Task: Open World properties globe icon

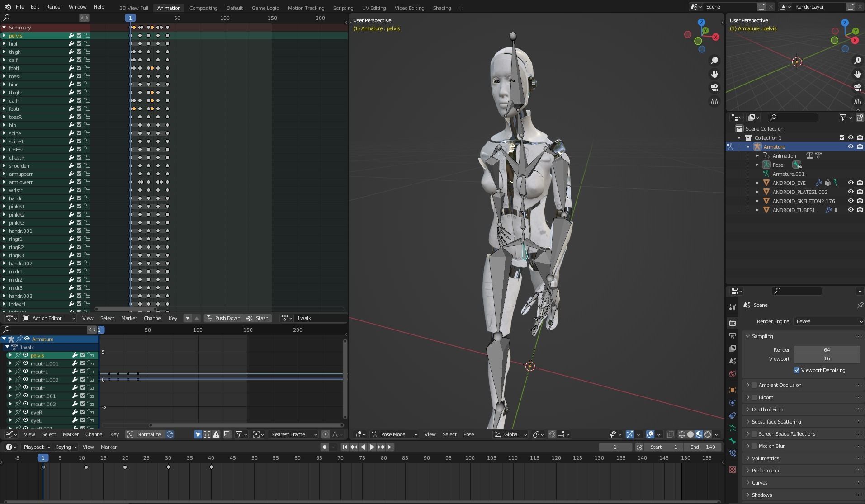Action: tap(733, 374)
